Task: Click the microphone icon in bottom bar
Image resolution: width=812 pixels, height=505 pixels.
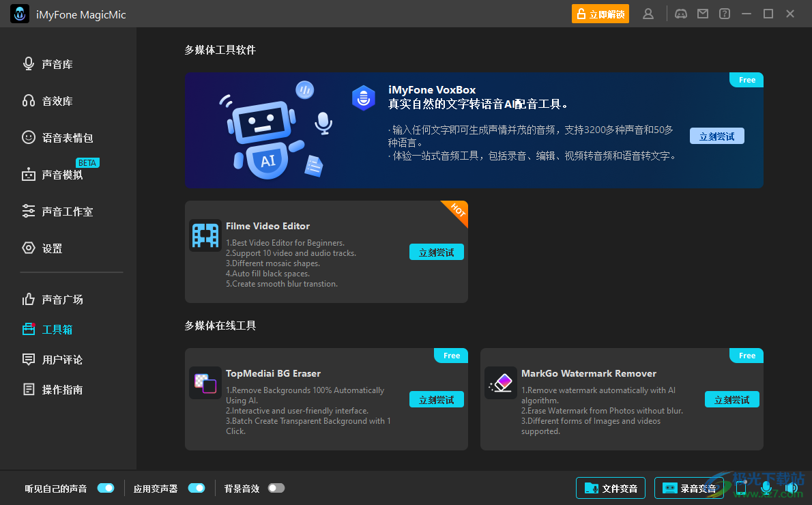Action: [766, 488]
